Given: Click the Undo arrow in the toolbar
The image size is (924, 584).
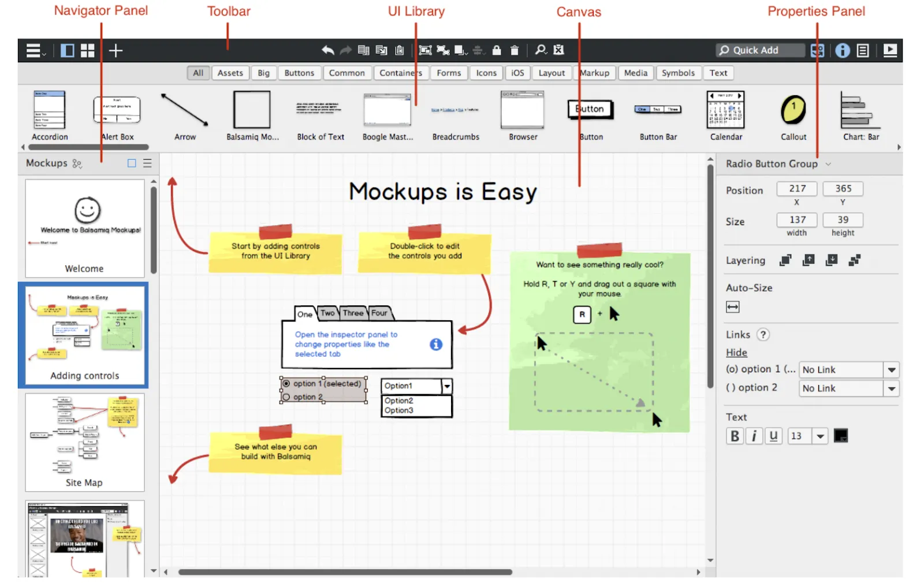Looking at the screenshot, I should coord(327,50).
